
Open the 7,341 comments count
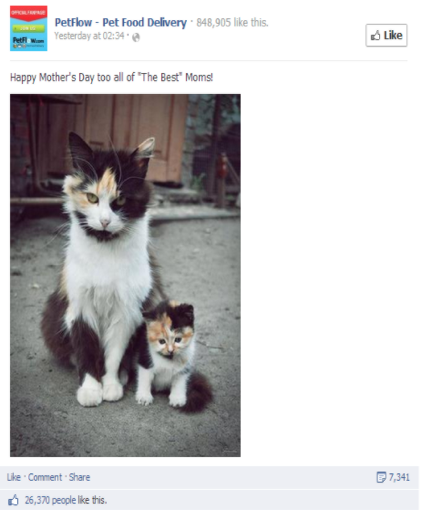[399, 477]
